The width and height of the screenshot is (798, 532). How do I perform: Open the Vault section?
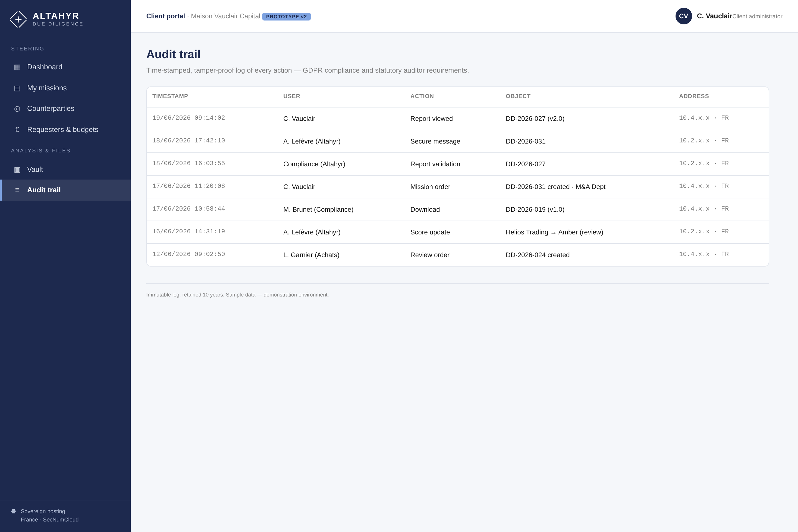(65, 170)
